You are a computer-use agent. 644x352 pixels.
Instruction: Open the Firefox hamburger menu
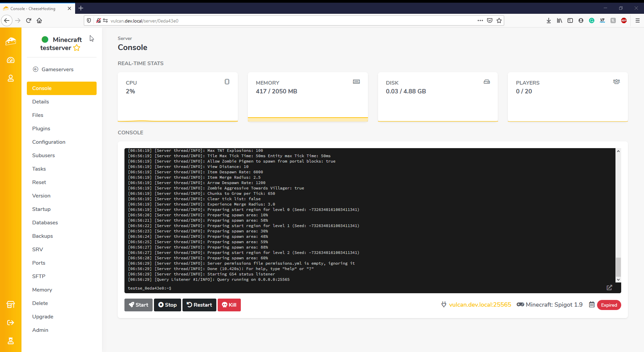pos(637,20)
